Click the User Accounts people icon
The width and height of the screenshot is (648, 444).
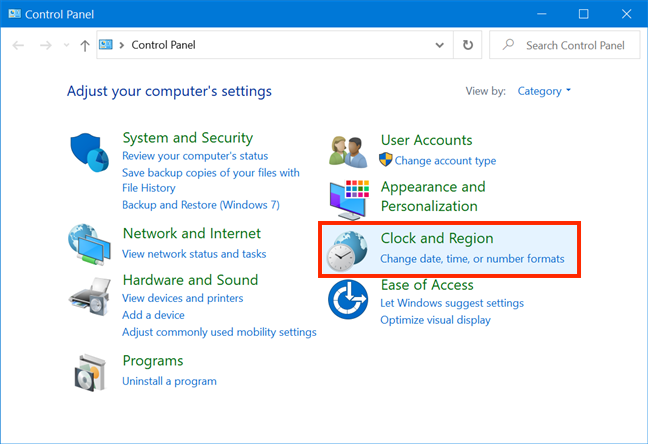click(x=348, y=152)
